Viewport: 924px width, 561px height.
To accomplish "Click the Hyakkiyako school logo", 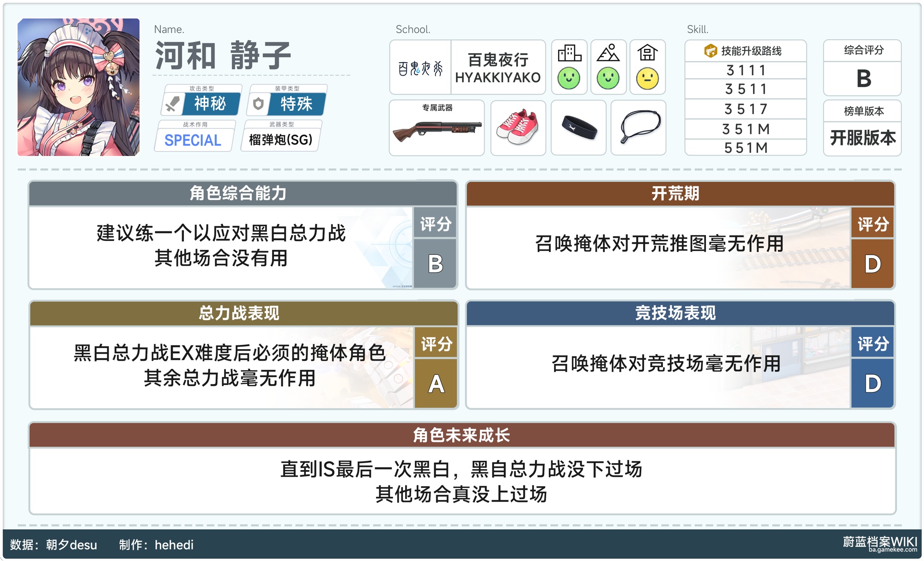I will coord(420,68).
